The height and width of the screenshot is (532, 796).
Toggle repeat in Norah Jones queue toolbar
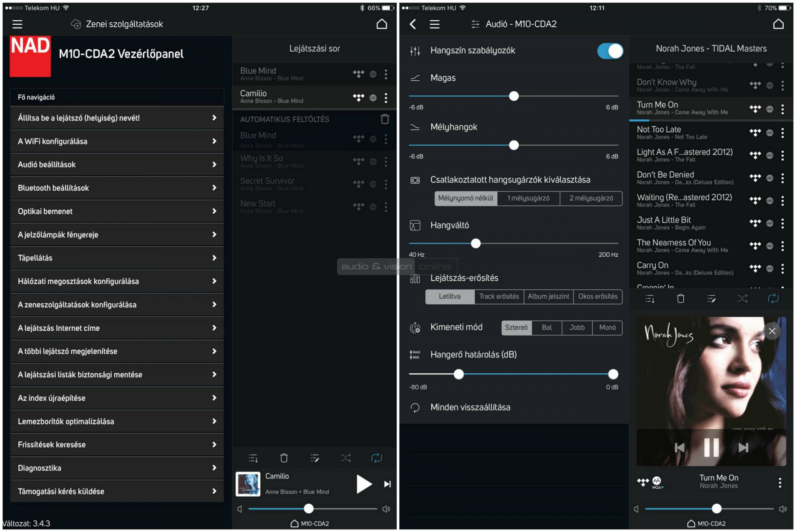coord(773,298)
